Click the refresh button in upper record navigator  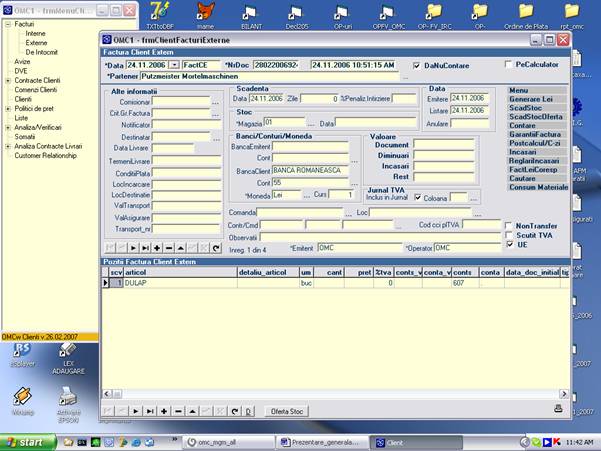(217, 247)
